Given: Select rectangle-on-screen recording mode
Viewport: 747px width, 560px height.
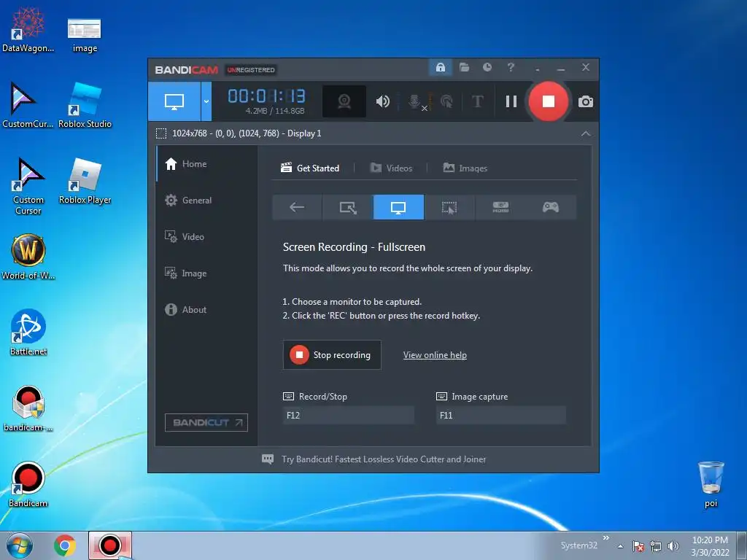Looking at the screenshot, I should click(x=348, y=207).
